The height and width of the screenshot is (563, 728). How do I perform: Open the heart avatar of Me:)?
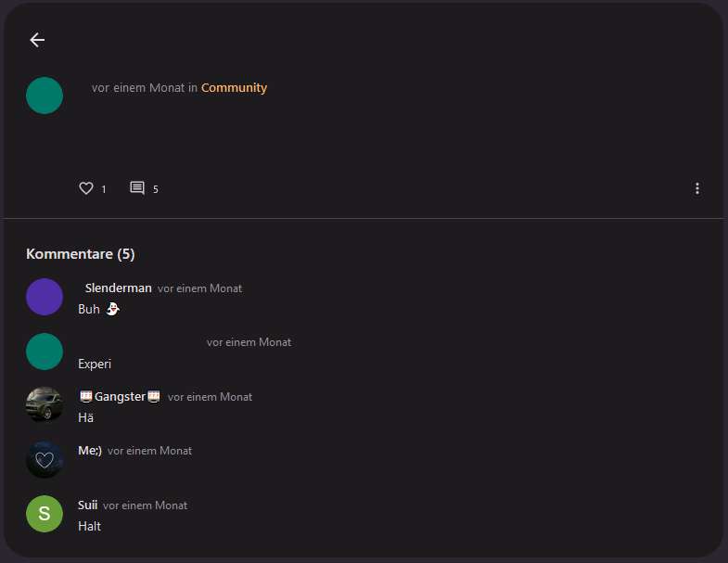tap(45, 459)
